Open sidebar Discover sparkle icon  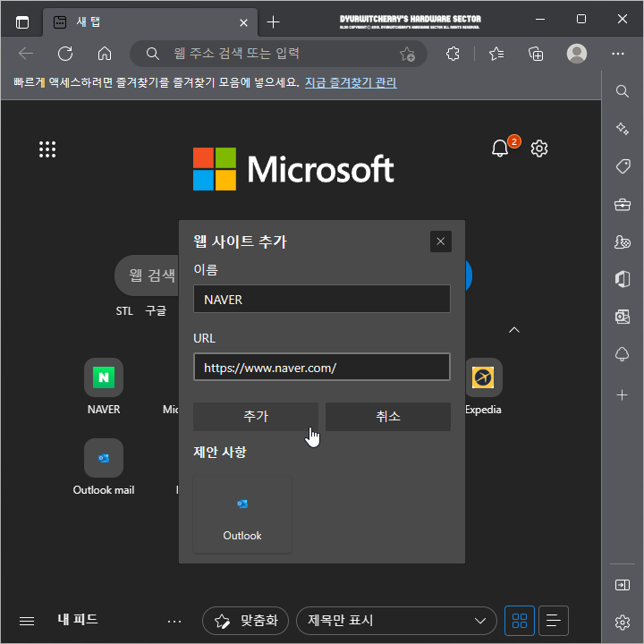tap(623, 129)
